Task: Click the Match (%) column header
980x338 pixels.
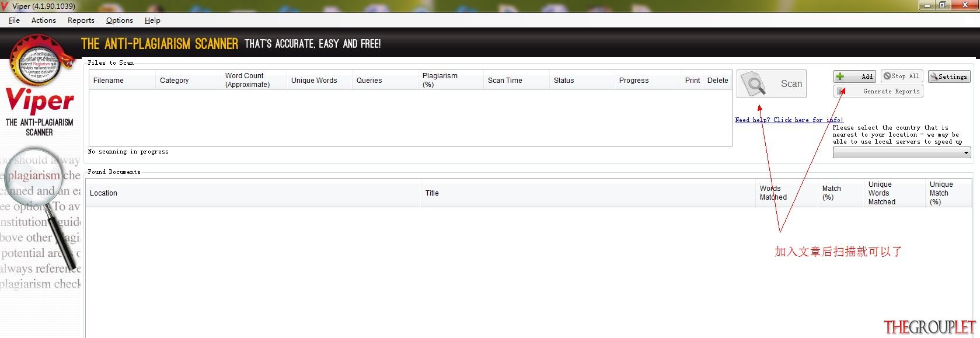Action: (841, 193)
